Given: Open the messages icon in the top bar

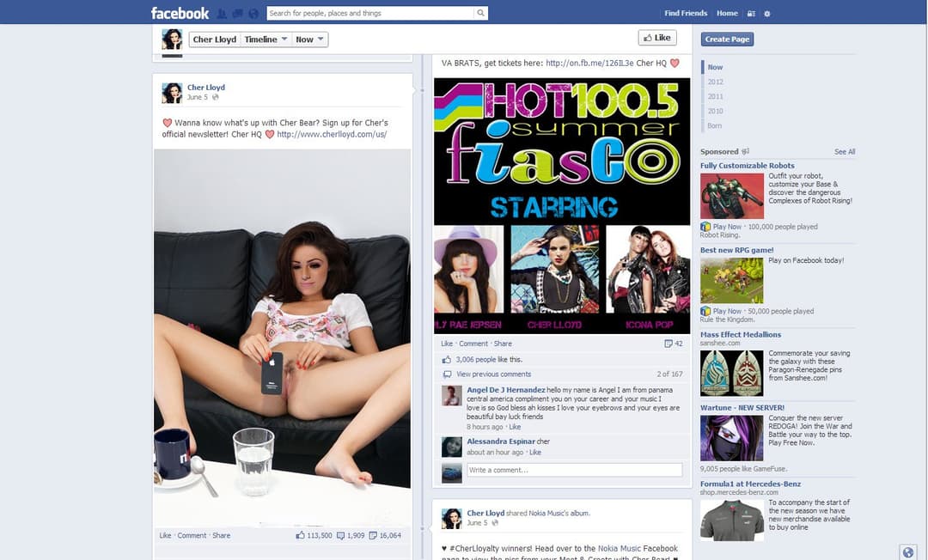Looking at the screenshot, I should point(238,13).
